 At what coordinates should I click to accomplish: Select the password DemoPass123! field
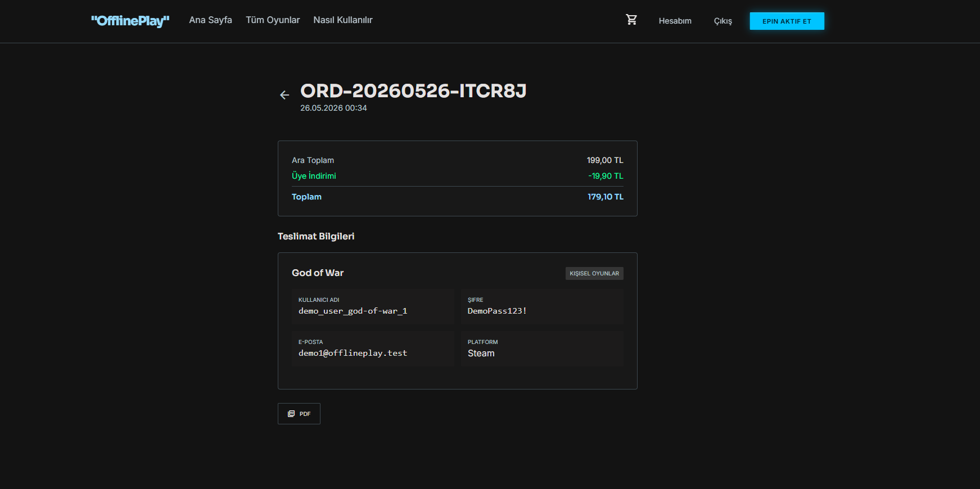pos(542,306)
